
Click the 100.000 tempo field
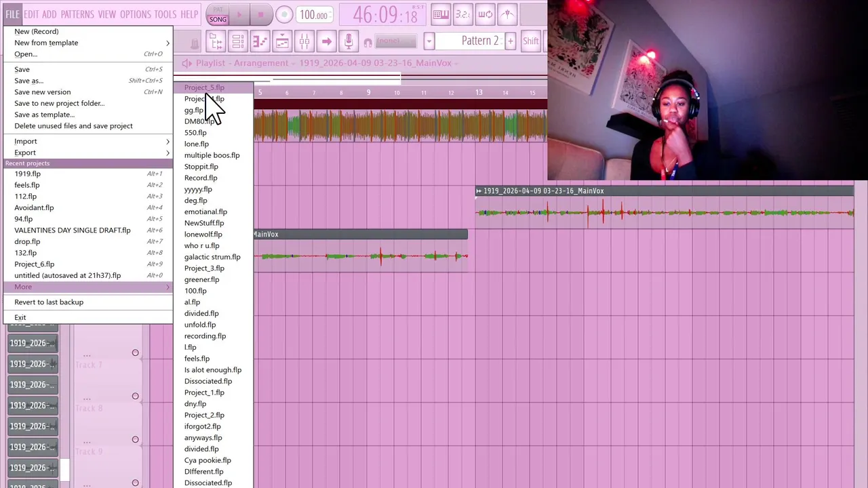pyautogui.click(x=314, y=15)
